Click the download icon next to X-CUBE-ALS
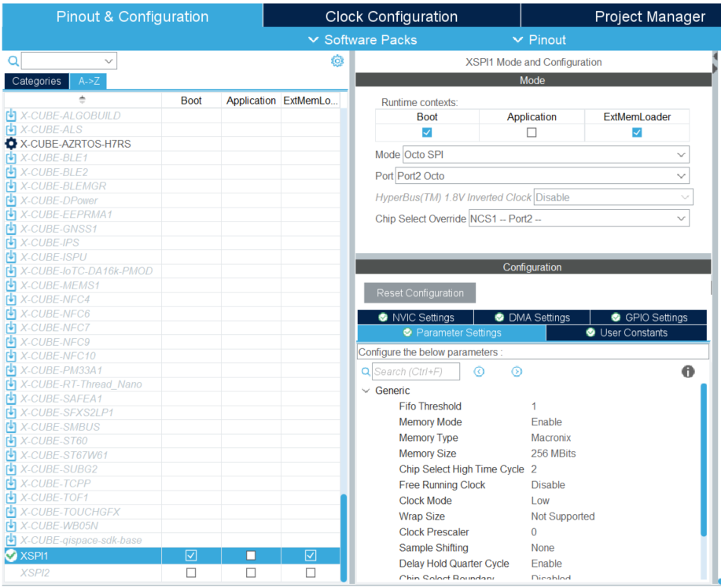Image resolution: width=721 pixels, height=588 pixels. click(11, 130)
